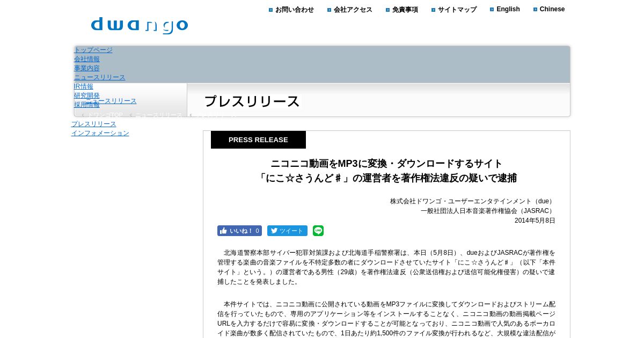Switch to the English site
644x338 pixels.
pyautogui.click(x=508, y=9)
